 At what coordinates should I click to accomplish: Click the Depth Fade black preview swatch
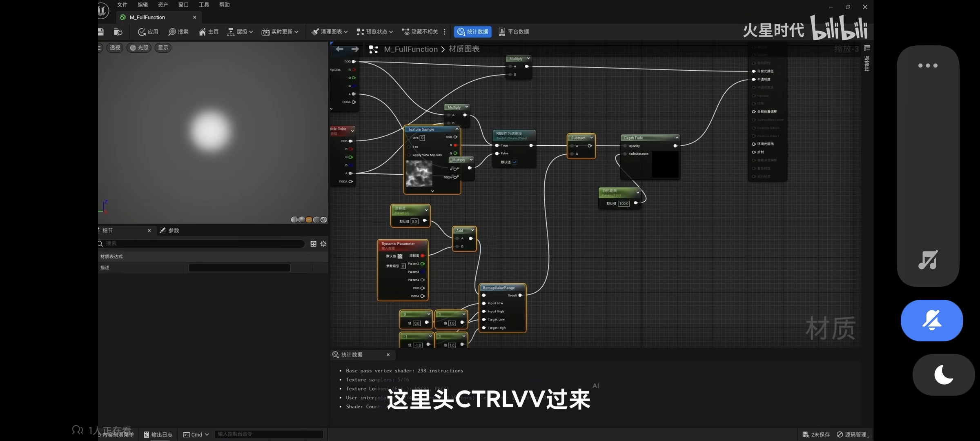click(x=665, y=164)
